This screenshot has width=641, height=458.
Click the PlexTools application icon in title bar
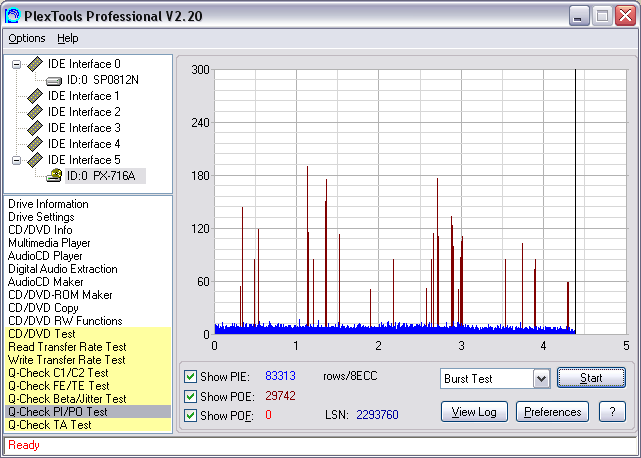(x=12, y=16)
